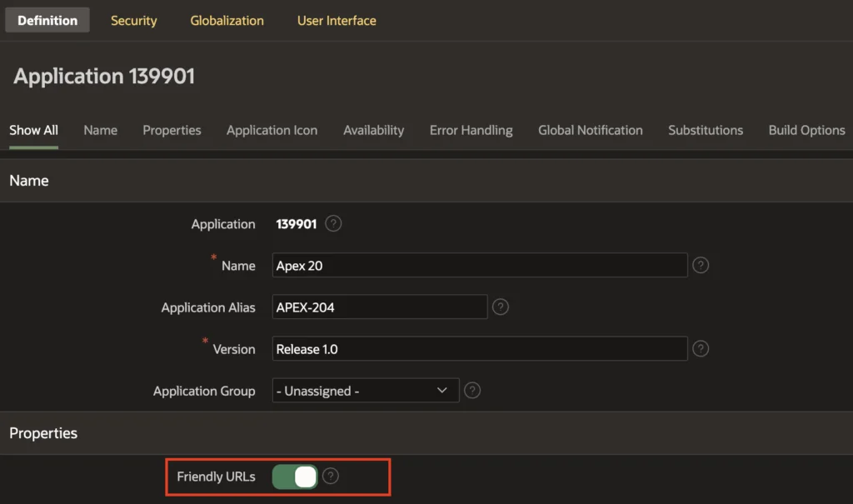853x504 pixels.
Task: Select the Show All section tab
Action: (33, 131)
